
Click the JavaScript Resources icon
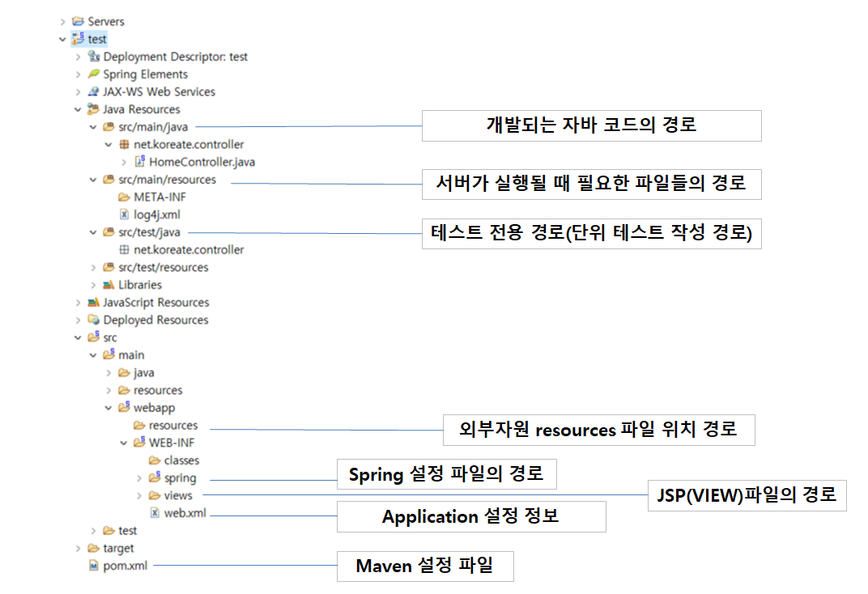[94, 302]
